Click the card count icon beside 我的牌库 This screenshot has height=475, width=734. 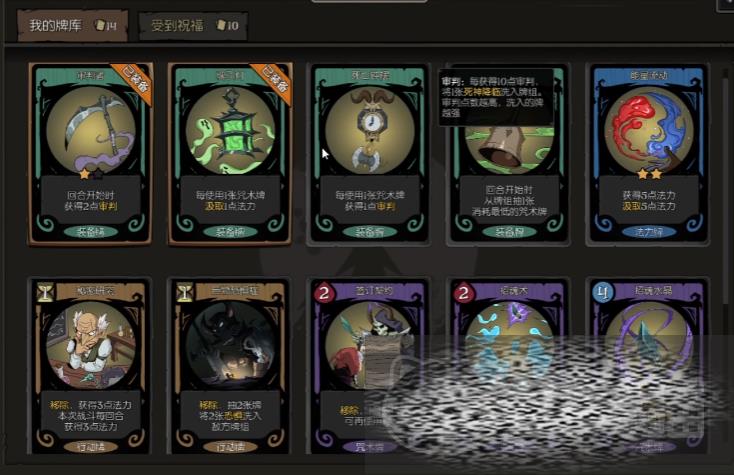(105, 26)
